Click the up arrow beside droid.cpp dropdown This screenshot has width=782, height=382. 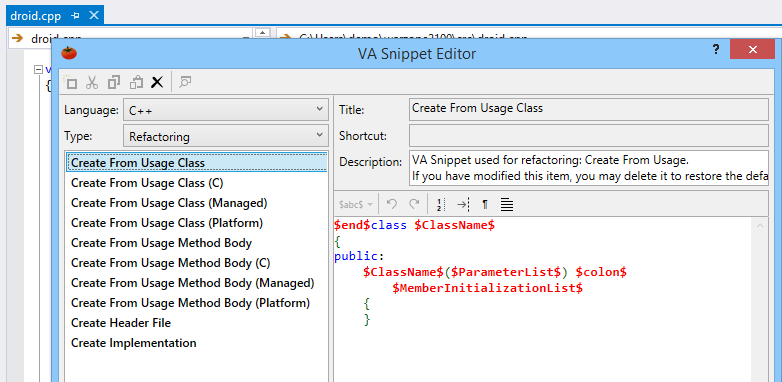click(263, 32)
